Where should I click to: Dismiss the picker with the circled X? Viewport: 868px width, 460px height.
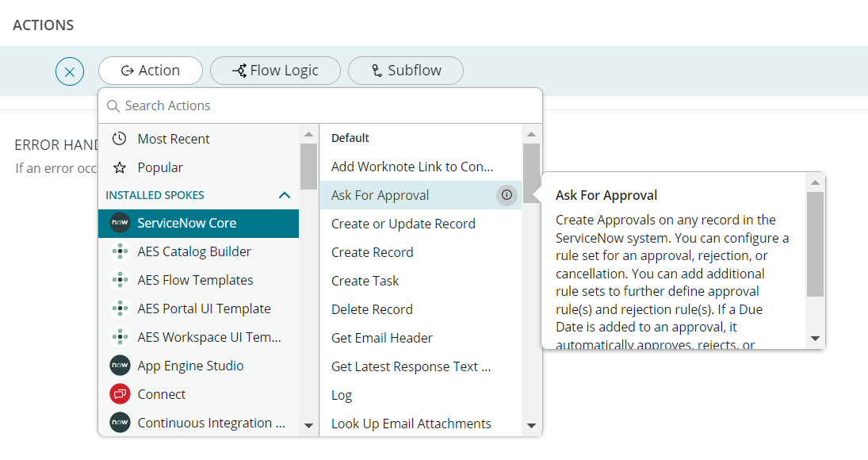coord(70,71)
